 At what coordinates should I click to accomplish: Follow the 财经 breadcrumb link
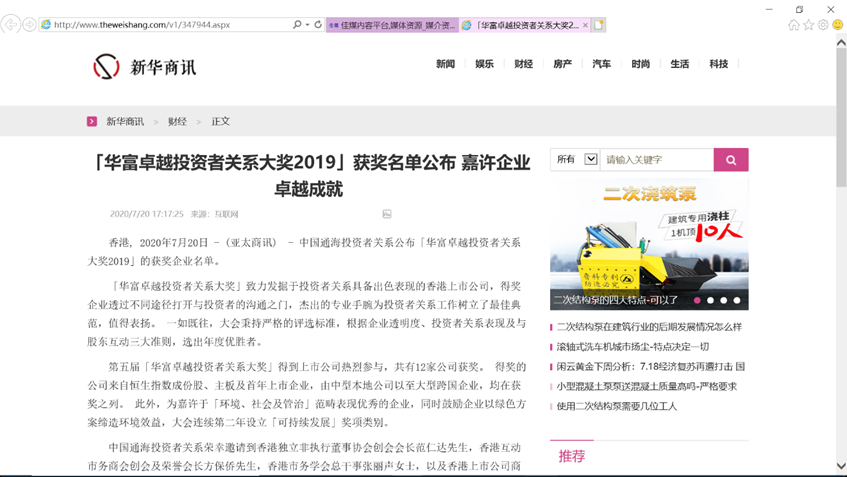click(177, 122)
